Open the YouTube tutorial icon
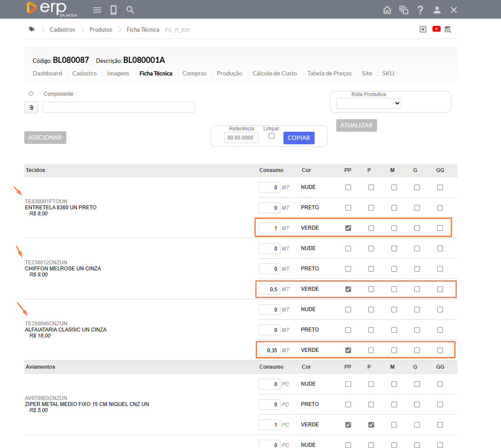Screen dimensions: 501x448 436,29
